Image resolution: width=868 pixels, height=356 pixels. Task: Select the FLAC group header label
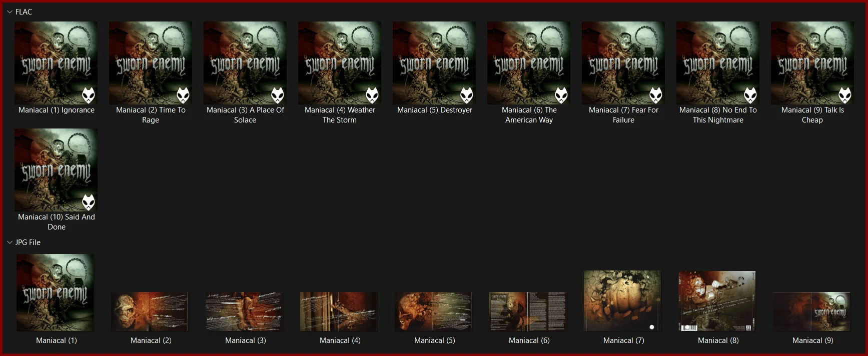(24, 12)
